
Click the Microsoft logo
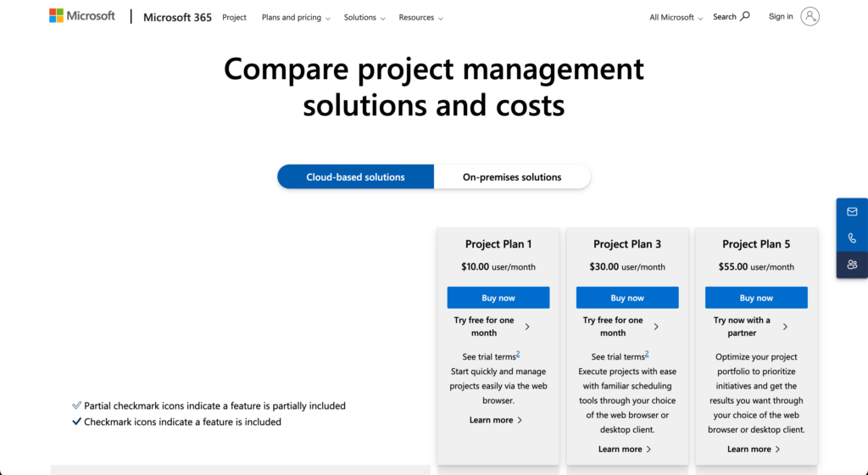point(82,16)
